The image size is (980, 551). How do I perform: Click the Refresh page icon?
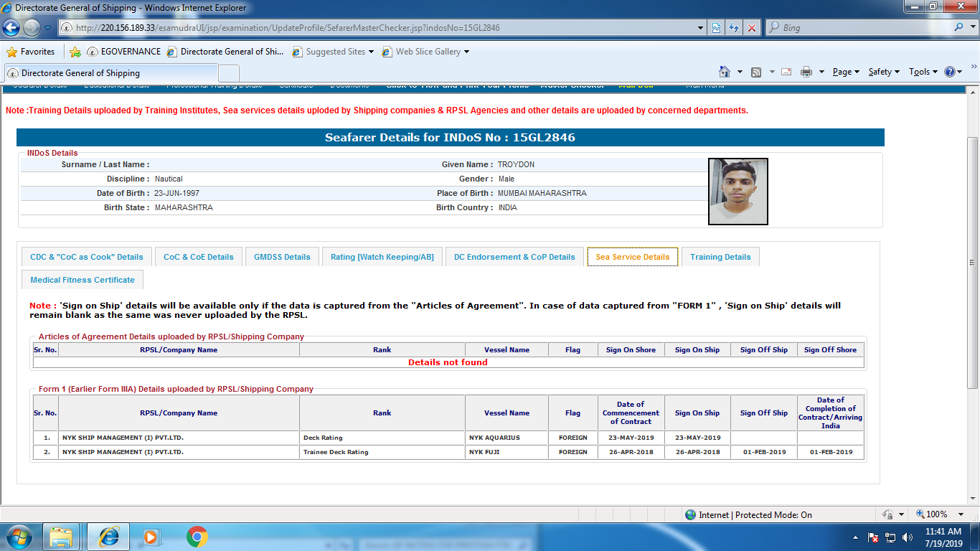point(733,28)
